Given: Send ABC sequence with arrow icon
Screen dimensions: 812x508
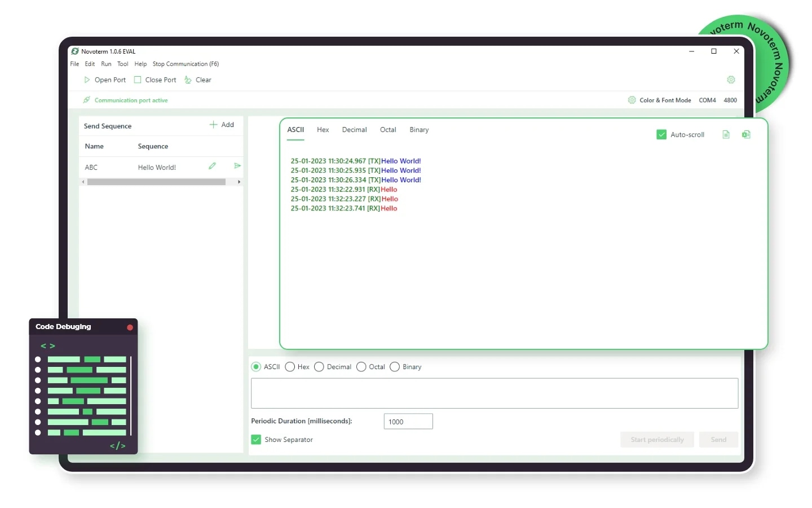Looking at the screenshot, I should (x=237, y=166).
